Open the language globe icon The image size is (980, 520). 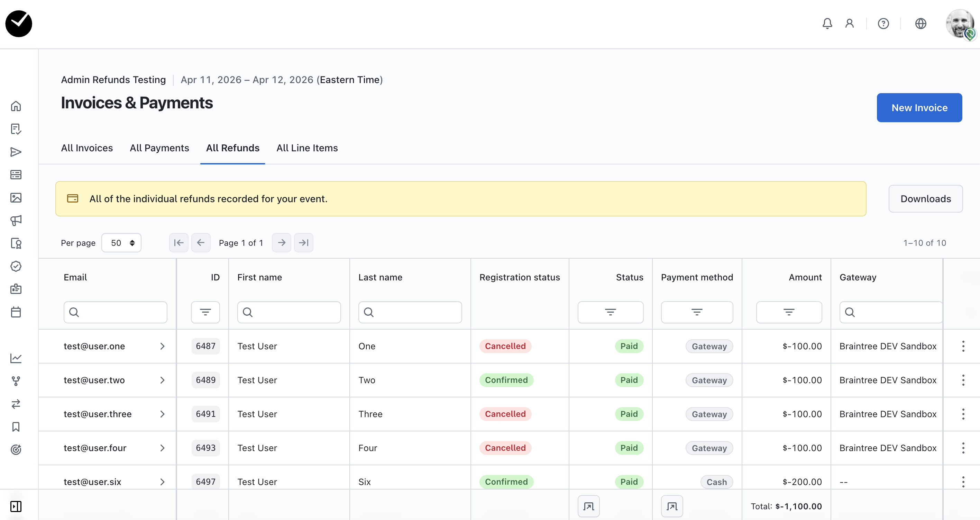click(920, 24)
